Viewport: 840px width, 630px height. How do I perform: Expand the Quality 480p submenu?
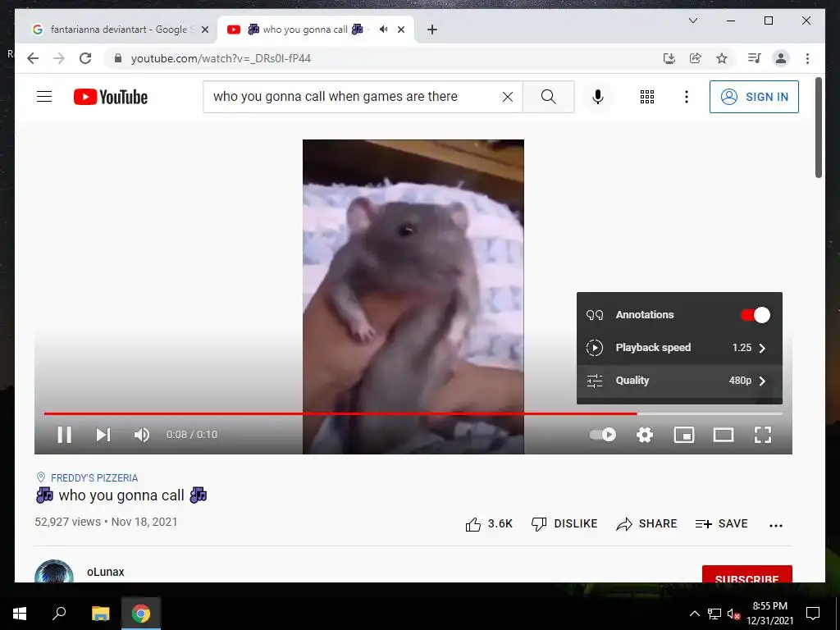679,381
